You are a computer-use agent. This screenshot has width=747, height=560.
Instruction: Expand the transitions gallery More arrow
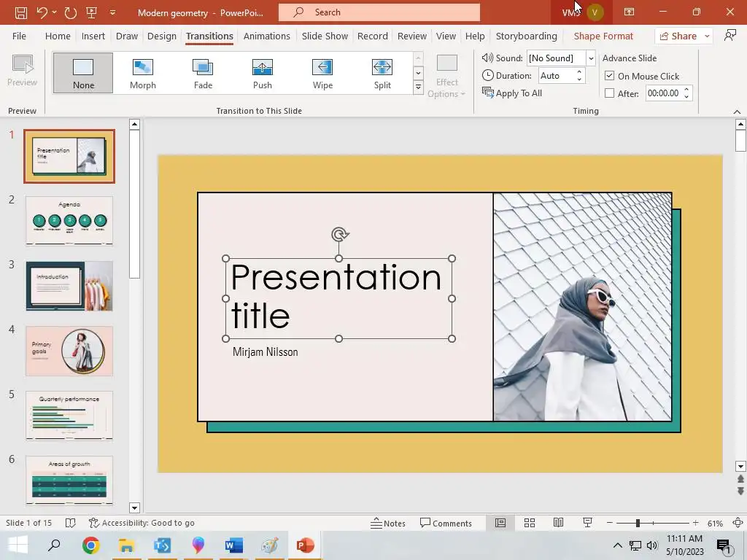click(418, 87)
